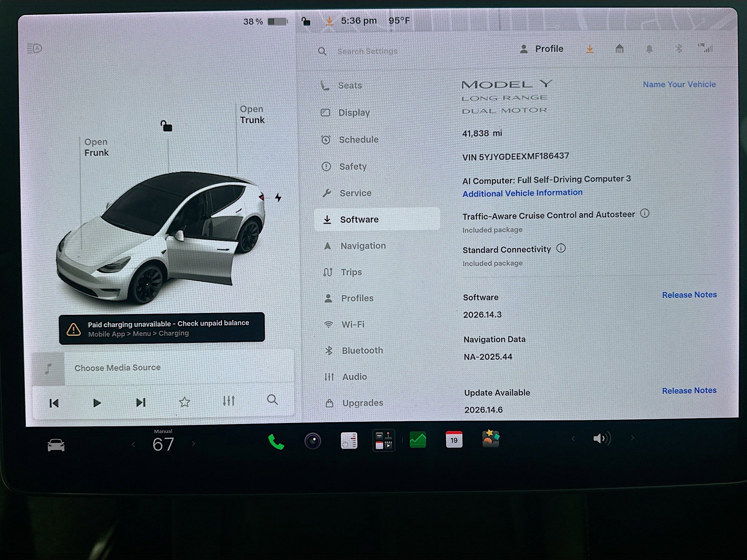This screenshot has height=560, width=747.
Task: Tap the 41,838 mi odometer reading
Action: 482,133
